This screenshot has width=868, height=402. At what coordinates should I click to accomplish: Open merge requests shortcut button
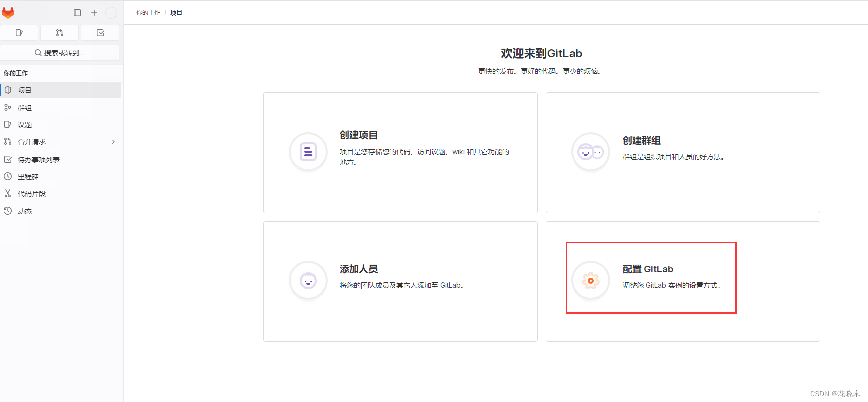click(60, 33)
